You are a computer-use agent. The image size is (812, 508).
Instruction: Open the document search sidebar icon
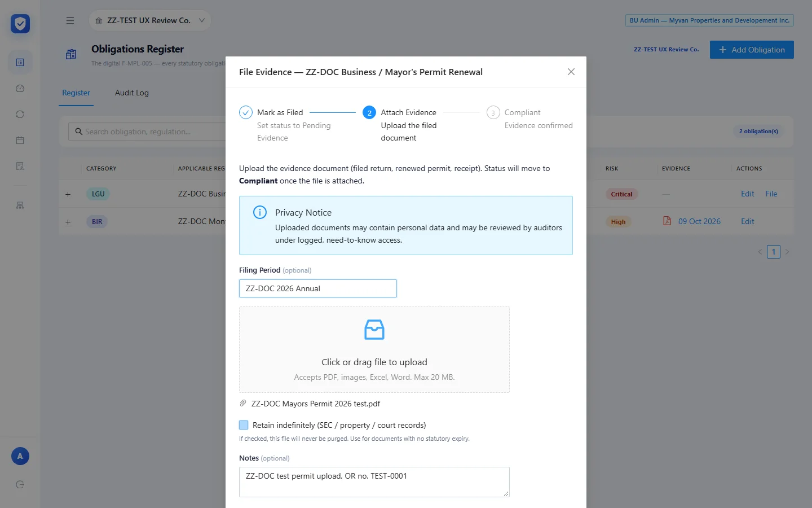click(20, 166)
